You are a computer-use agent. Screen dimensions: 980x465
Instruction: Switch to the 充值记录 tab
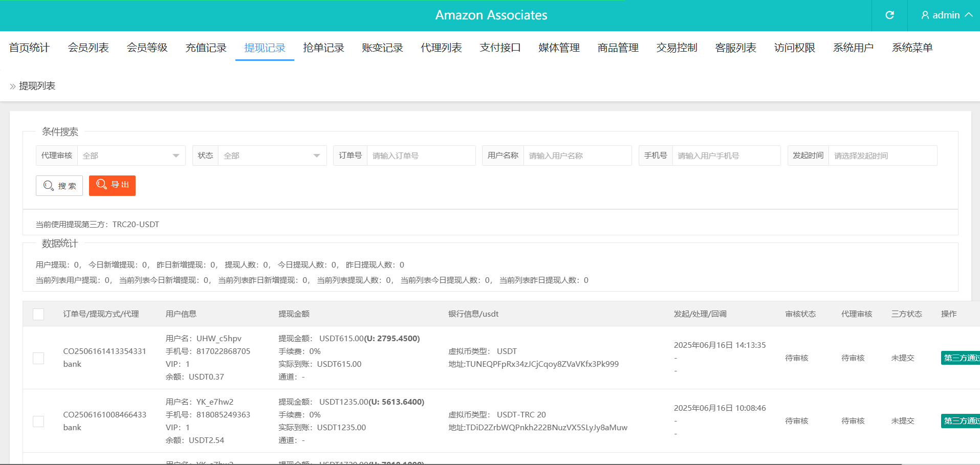click(x=206, y=48)
